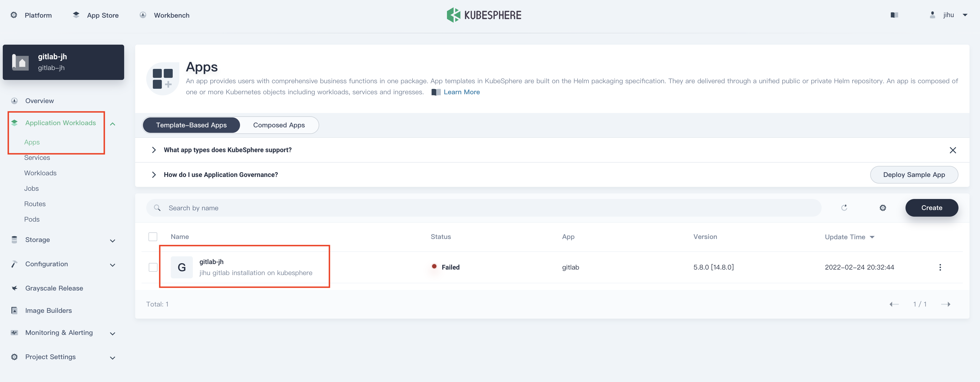Toggle the select-all checkbox in table header
The image size is (980, 382).
tap(153, 237)
